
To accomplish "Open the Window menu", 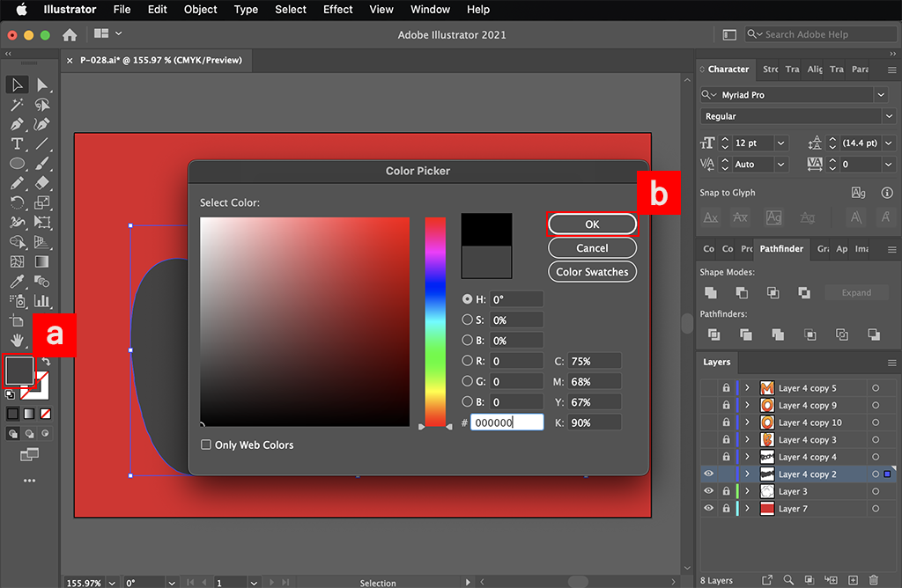I will tap(430, 10).
